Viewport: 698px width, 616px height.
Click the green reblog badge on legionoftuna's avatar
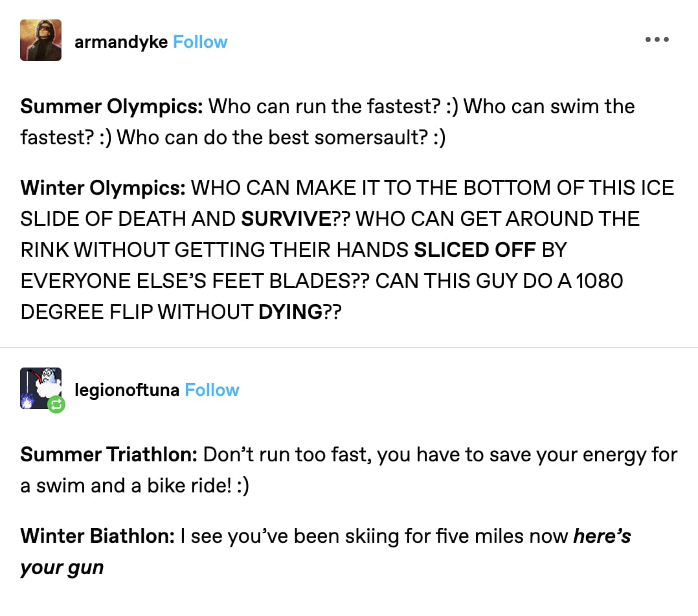tap(55, 406)
